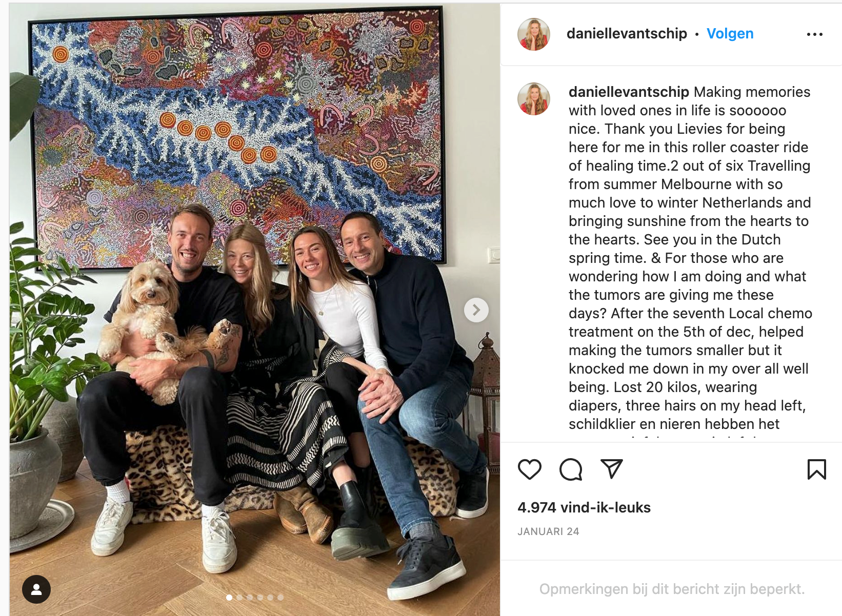The width and height of the screenshot is (842, 616).
Task: Jump to second carousel dot indicator
Action: click(x=239, y=598)
